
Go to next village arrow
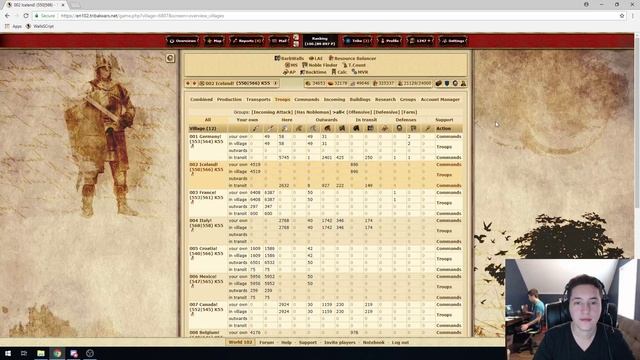194,83
